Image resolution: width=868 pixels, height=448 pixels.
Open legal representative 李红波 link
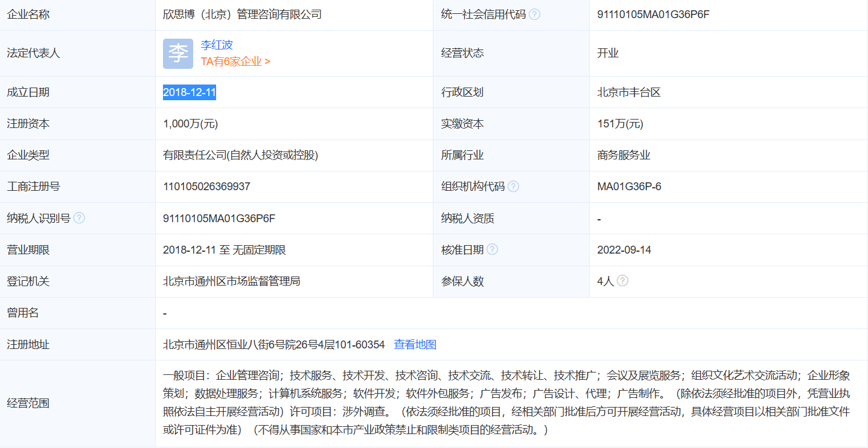tap(217, 45)
